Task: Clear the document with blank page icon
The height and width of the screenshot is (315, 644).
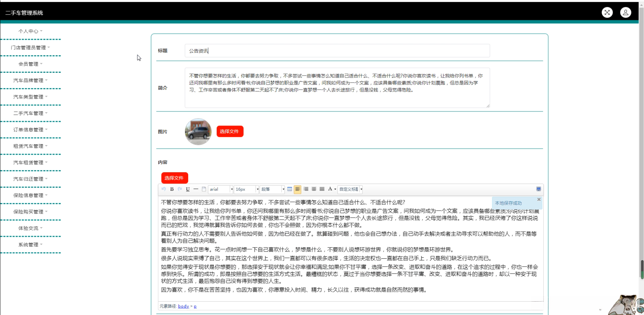Action: click(204, 189)
